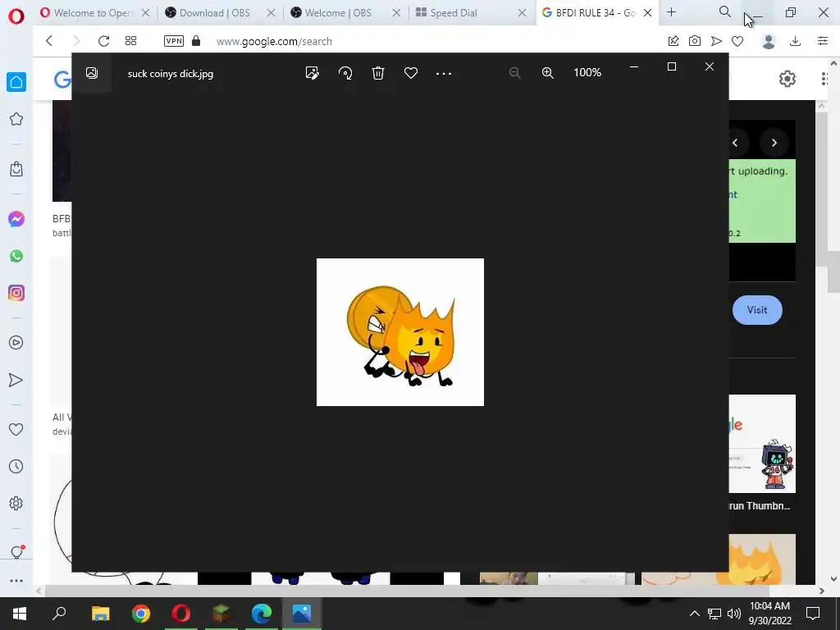Open the See more ellipsis menu in Photos

click(x=444, y=73)
